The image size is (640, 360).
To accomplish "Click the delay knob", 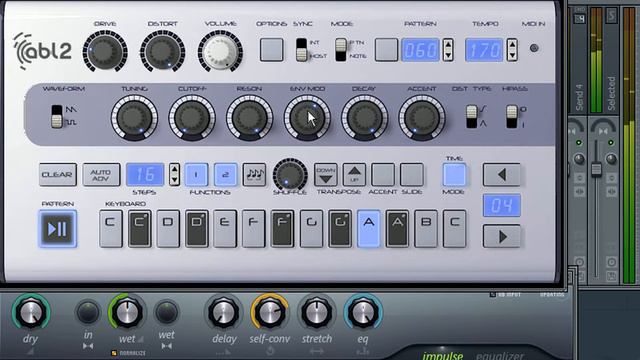I will click(x=223, y=313).
